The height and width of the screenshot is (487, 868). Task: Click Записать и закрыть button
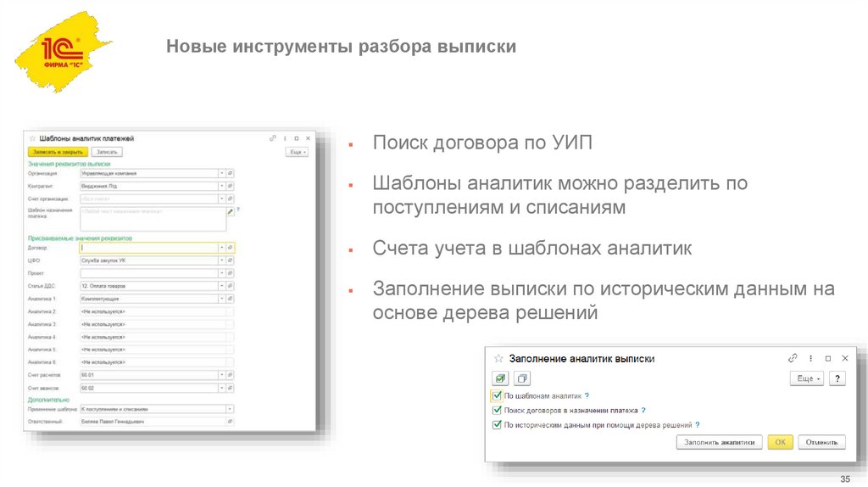pos(58,152)
